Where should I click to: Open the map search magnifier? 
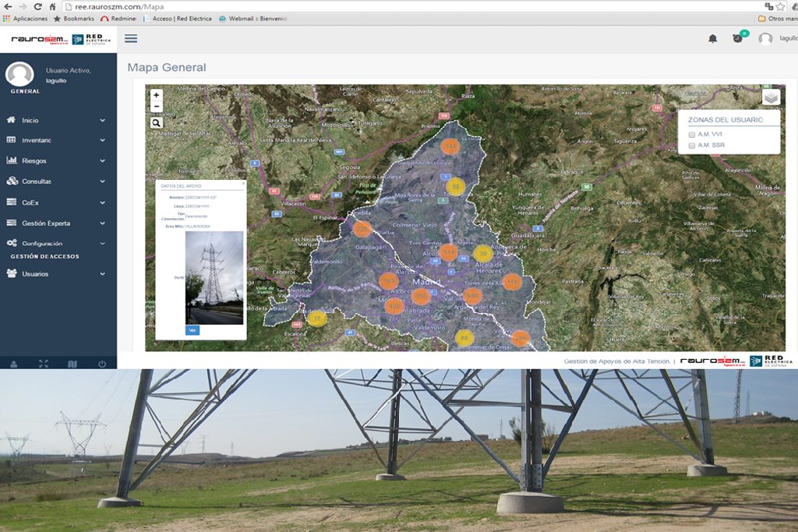tap(157, 122)
